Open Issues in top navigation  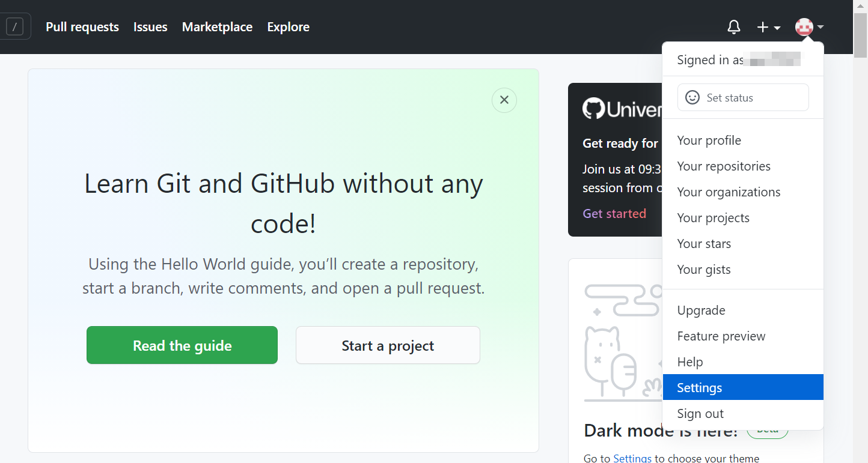(x=150, y=27)
